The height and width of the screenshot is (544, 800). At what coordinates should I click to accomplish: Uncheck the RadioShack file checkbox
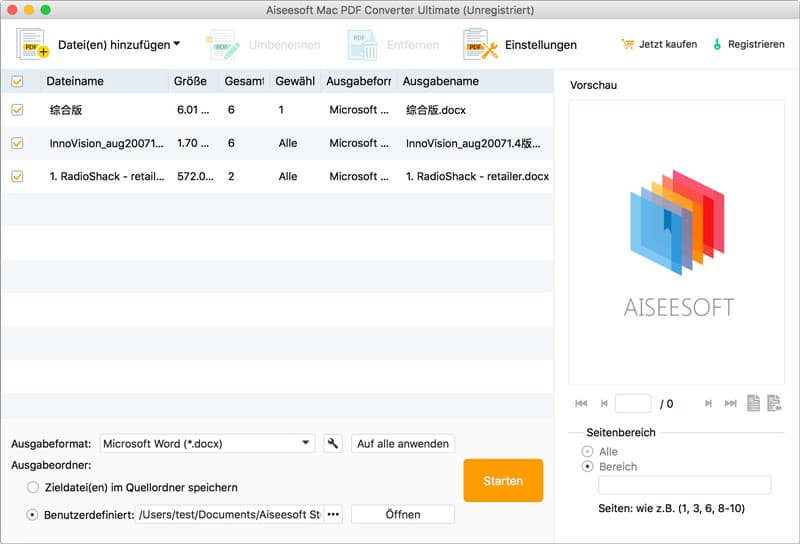[17, 176]
